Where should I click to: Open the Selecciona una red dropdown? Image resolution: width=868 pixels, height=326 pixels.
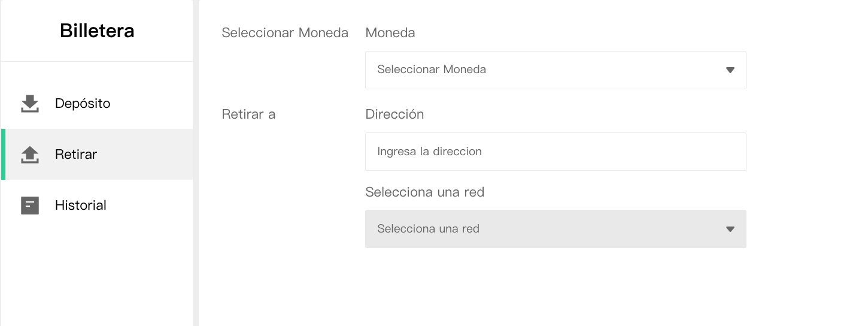[556, 229]
